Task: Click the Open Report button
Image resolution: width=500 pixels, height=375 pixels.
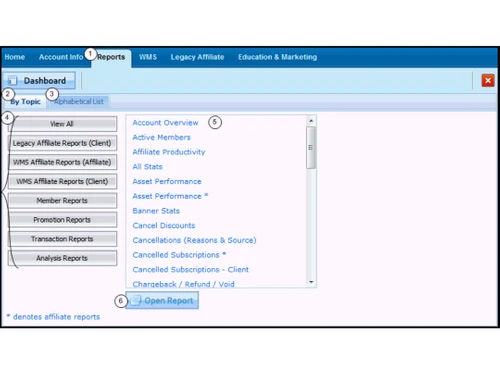Action: [162, 300]
